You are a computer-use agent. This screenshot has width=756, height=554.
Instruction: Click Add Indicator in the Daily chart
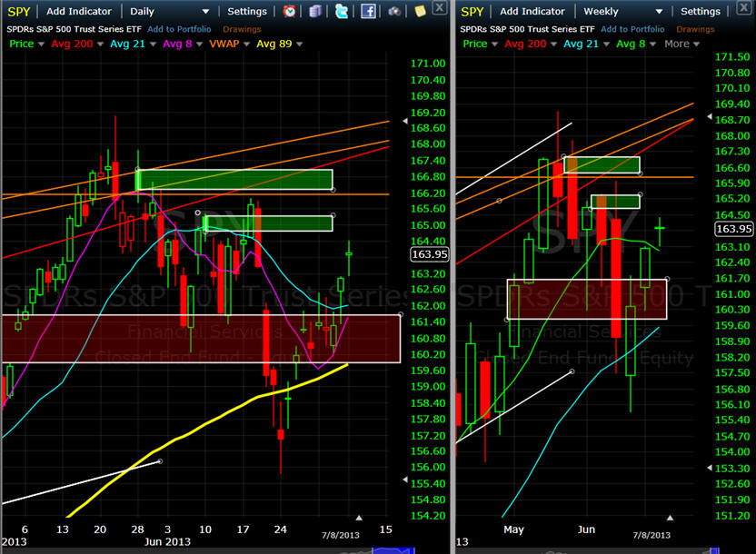pos(79,11)
